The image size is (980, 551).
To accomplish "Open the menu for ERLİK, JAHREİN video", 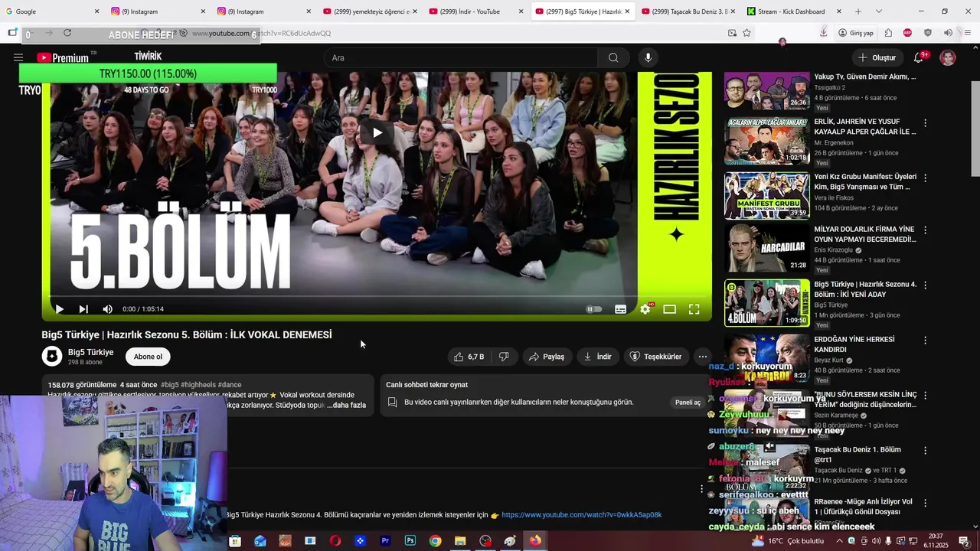I will tap(925, 123).
